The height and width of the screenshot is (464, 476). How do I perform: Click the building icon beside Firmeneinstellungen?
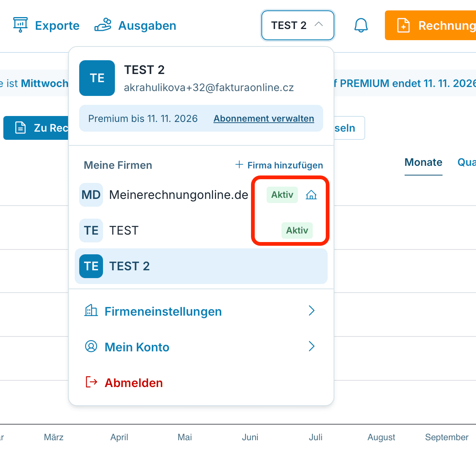[91, 310]
